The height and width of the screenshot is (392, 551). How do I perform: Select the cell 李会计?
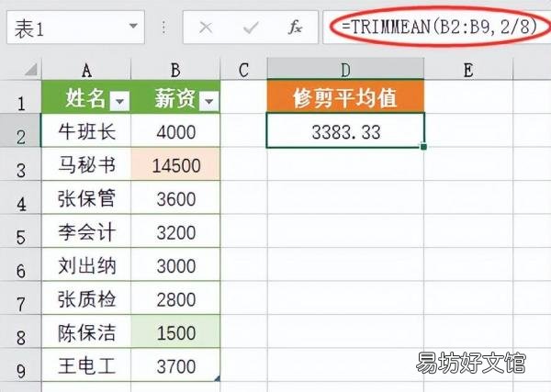click(86, 230)
